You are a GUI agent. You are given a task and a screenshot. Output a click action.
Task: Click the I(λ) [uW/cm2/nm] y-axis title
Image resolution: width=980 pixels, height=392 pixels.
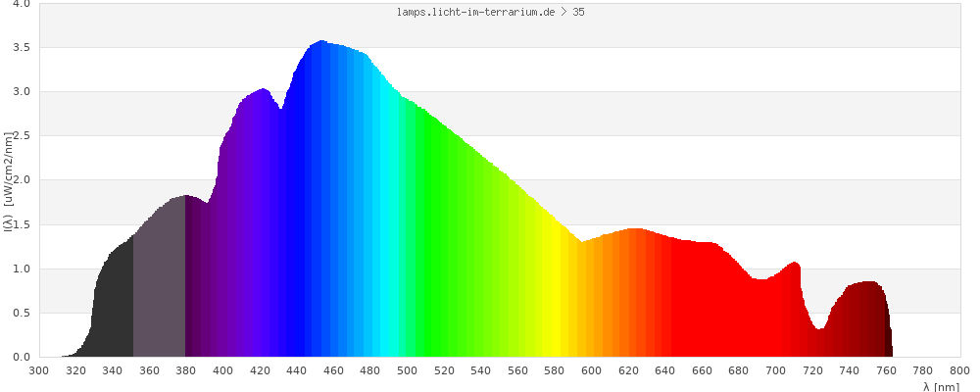coord(8,181)
